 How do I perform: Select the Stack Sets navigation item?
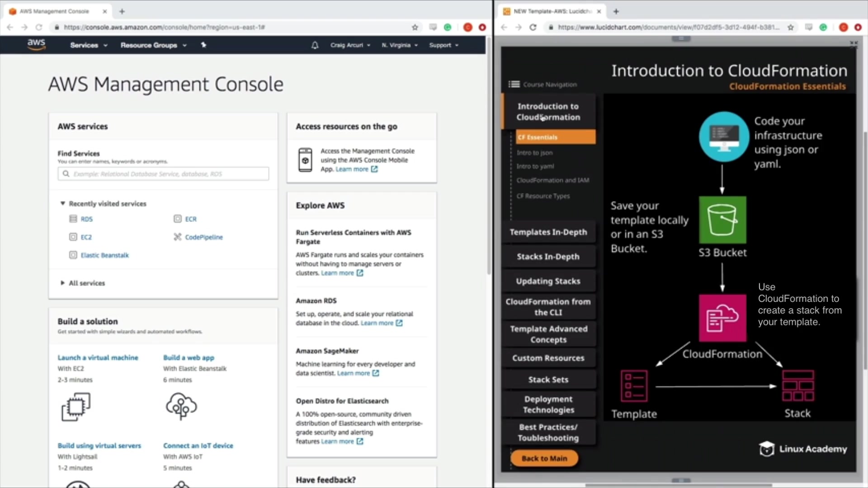point(548,380)
